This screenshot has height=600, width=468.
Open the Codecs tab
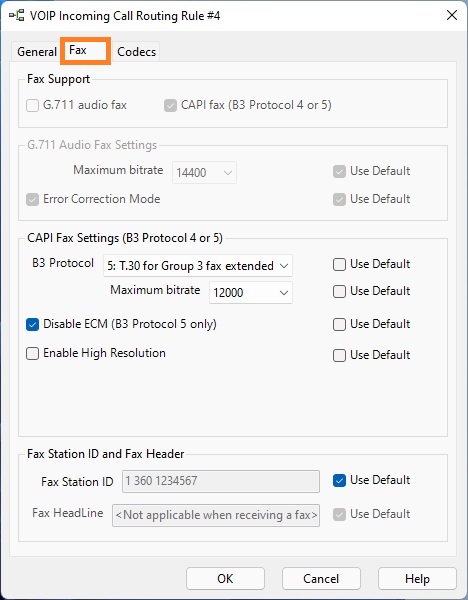[x=137, y=52]
